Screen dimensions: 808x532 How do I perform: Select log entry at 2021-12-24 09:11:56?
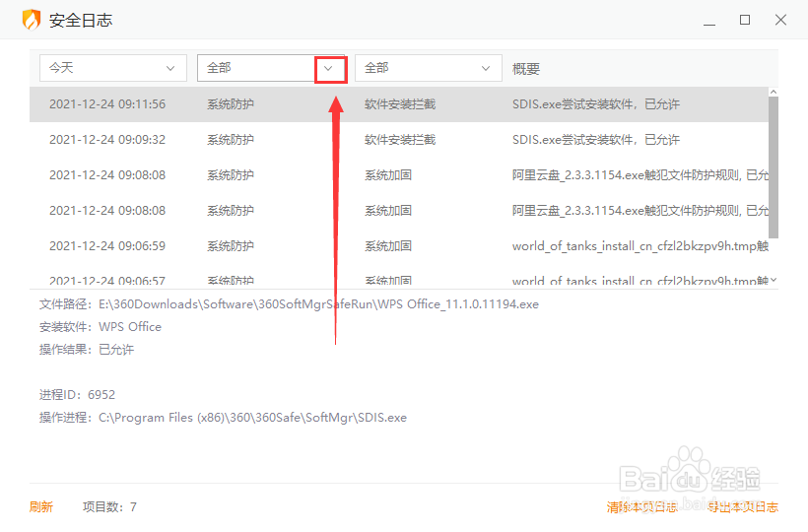coord(399,104)
